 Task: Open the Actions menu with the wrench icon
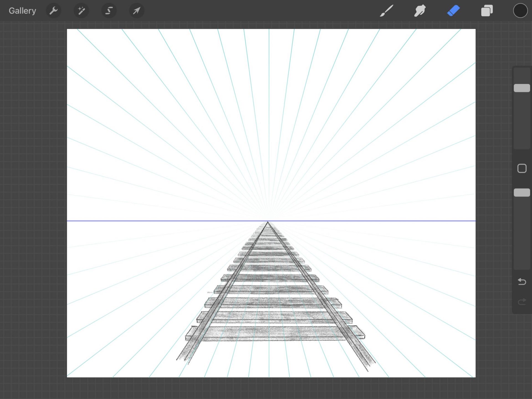[53, 11]
